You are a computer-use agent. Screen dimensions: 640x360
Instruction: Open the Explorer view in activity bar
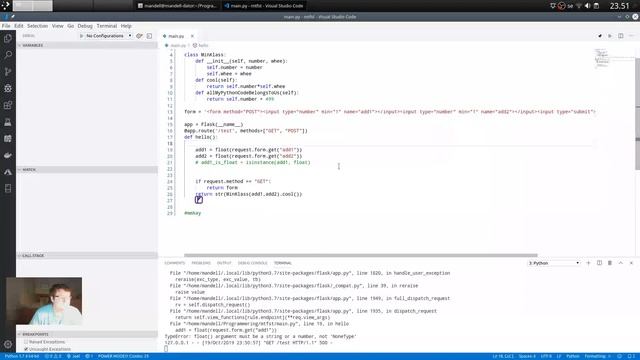[8, 38]
